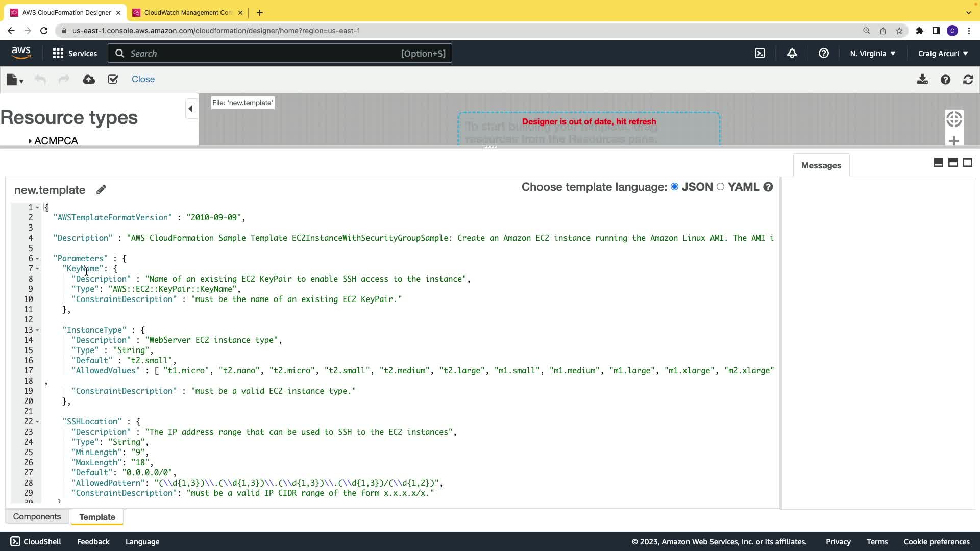Viewport: 980px width, 551px height.
Task: Open Designer help question mark icon
Action: (945, 80)
